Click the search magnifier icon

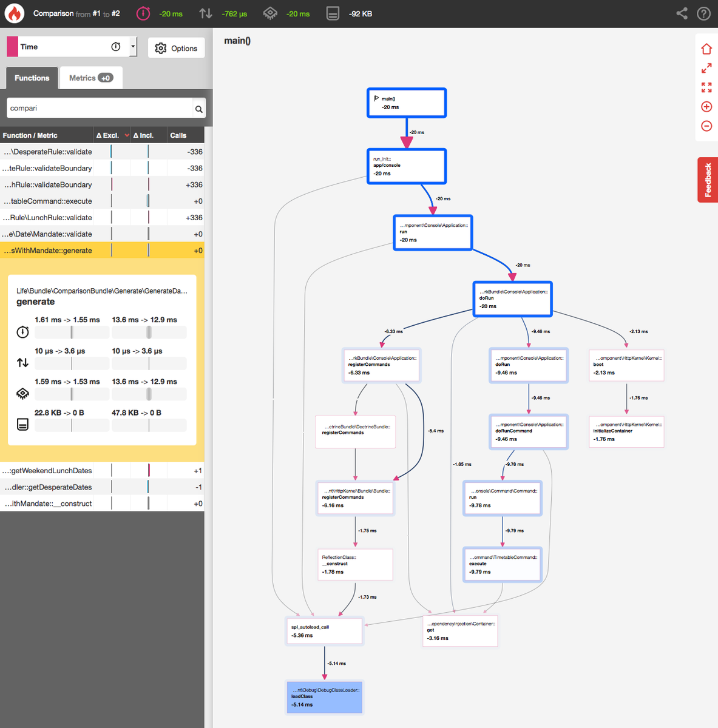[198, 109]
